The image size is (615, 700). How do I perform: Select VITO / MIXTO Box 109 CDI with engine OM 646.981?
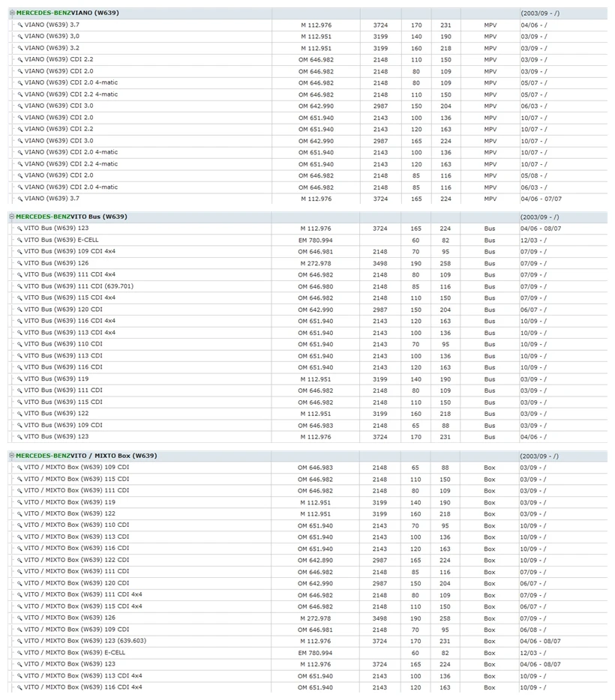[307, 630]
